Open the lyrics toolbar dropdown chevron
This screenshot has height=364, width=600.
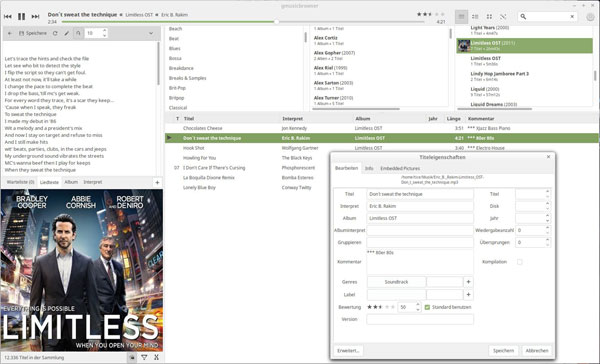[x=151, y=33]
